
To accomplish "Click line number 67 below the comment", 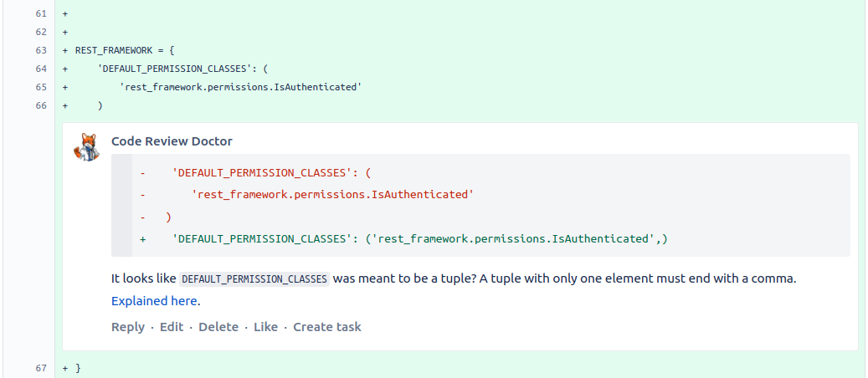I will point(40,368).
